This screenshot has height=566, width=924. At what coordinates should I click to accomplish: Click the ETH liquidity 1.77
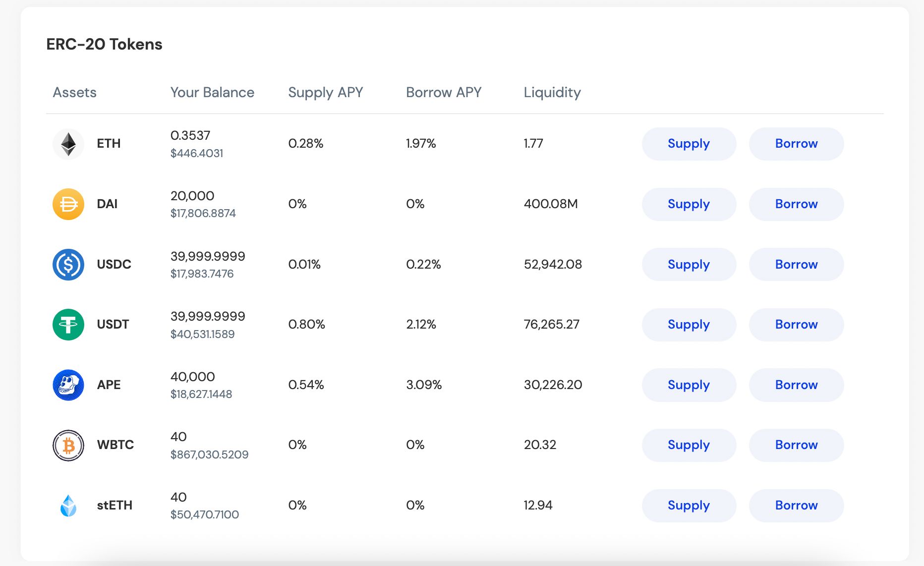click(533, 144)
